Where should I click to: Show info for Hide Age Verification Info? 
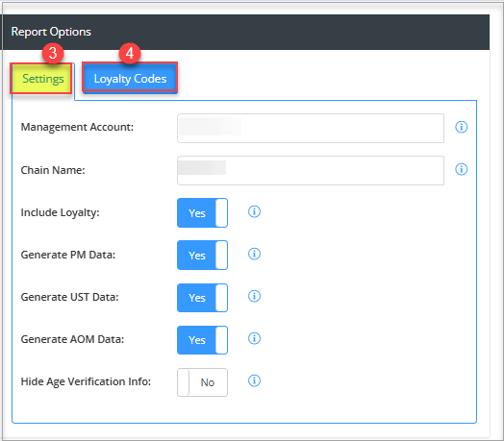(x=254, y=380)
